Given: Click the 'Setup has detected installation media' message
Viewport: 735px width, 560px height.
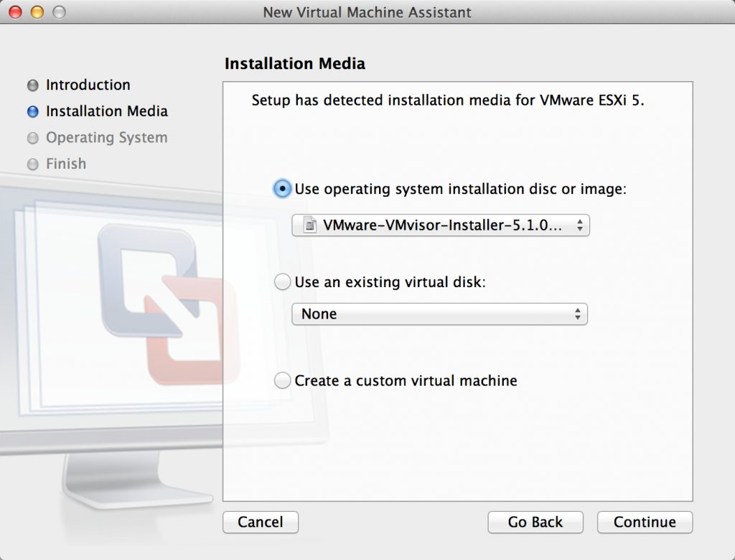Looking at the screenshot, I should (x=448, y=101).
